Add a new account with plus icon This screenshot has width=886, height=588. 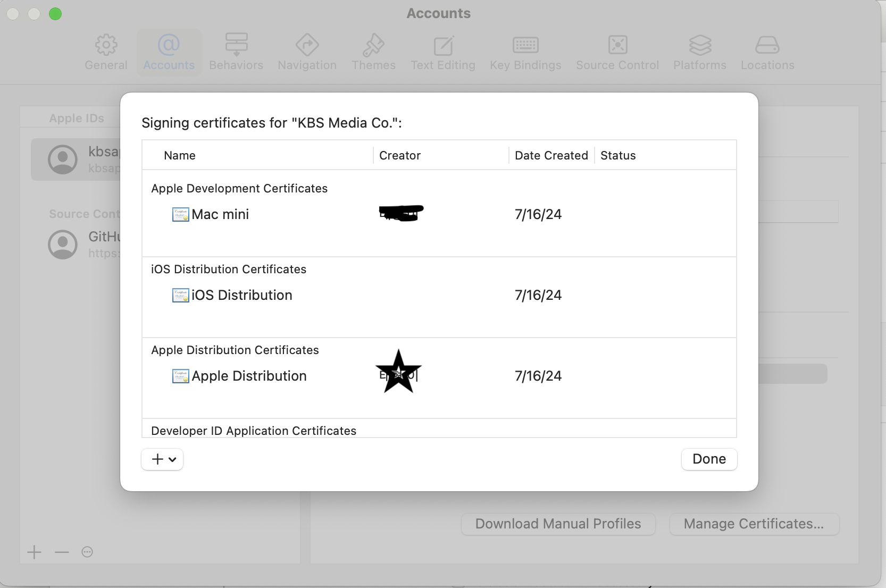click(x=34, y=552)
